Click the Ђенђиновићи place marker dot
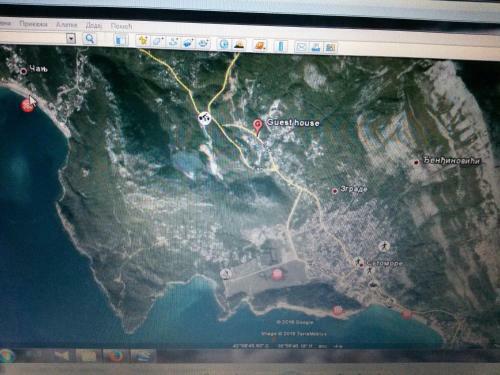Viewport: 500px width, 375px height. [416, 162]
